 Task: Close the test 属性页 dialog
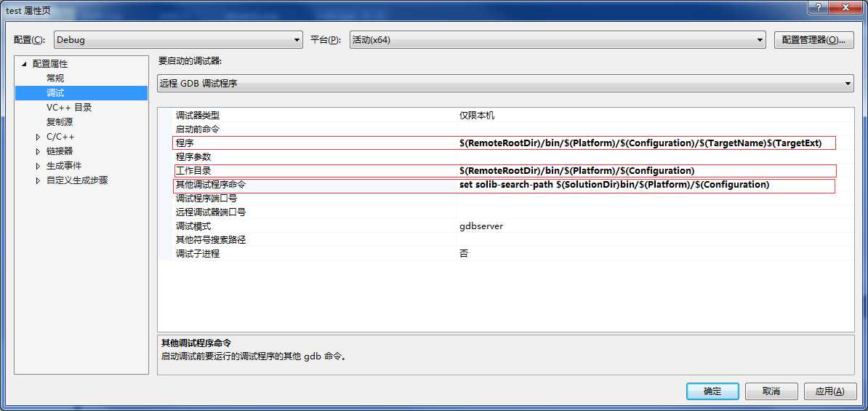846,7
